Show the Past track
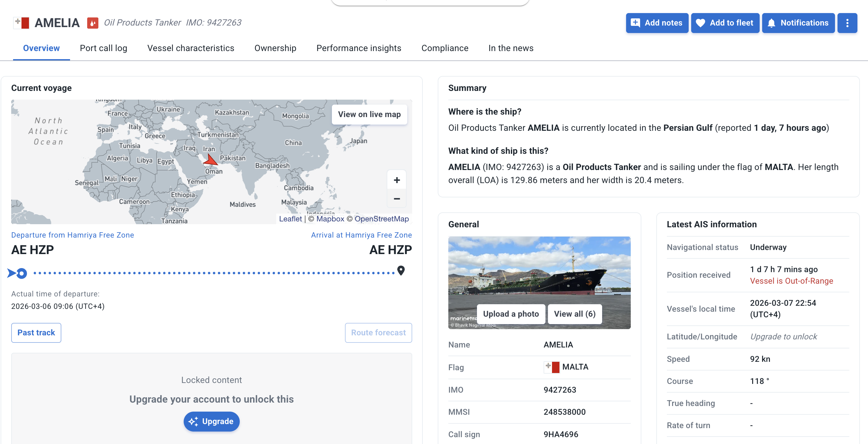The image size is (868, 444). coord(36,333)
